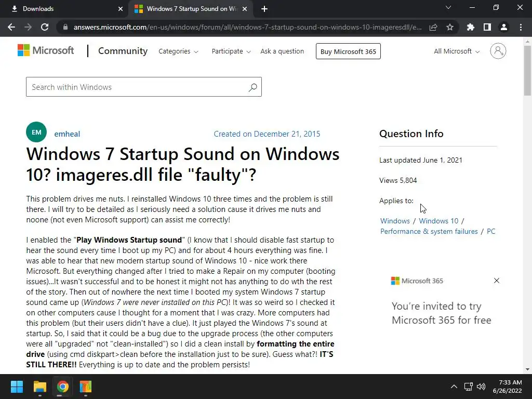Close the Downloads tab
The height and width of the screenshot is (399, 532).
[121, 9]
